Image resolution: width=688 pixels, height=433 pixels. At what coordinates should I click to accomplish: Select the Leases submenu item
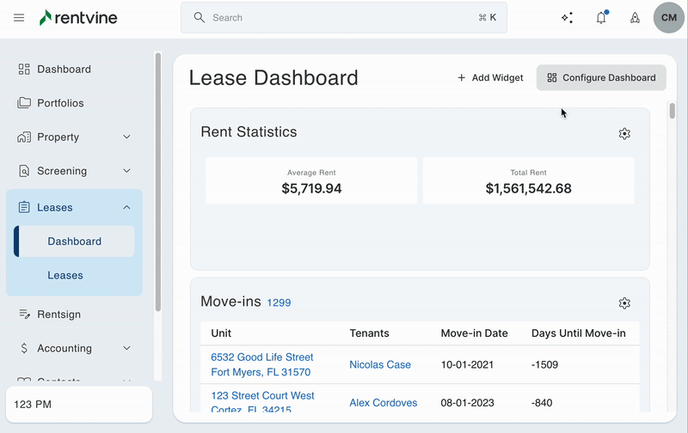(x=65, y=275)
